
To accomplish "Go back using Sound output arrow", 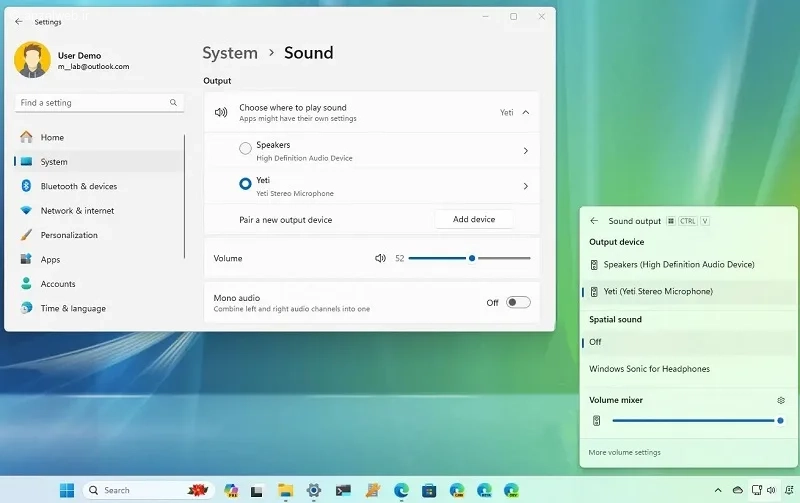I will tap(594, 221).
